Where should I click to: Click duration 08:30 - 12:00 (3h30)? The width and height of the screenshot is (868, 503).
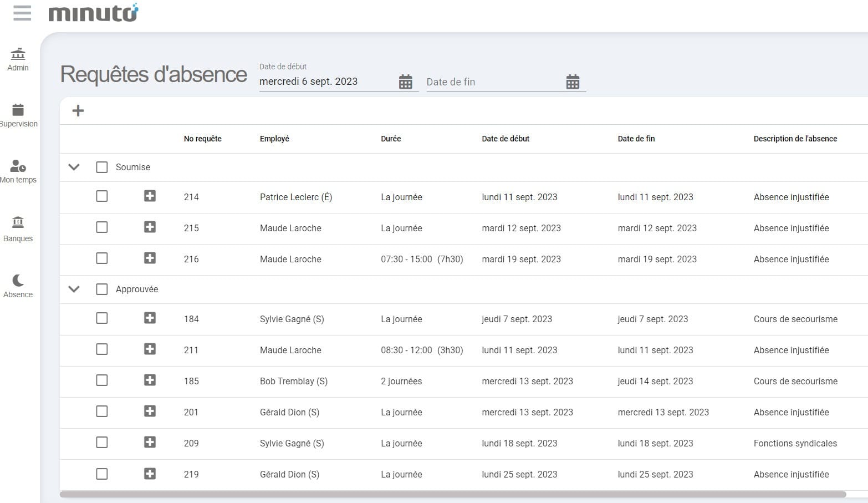pos(422,350)
